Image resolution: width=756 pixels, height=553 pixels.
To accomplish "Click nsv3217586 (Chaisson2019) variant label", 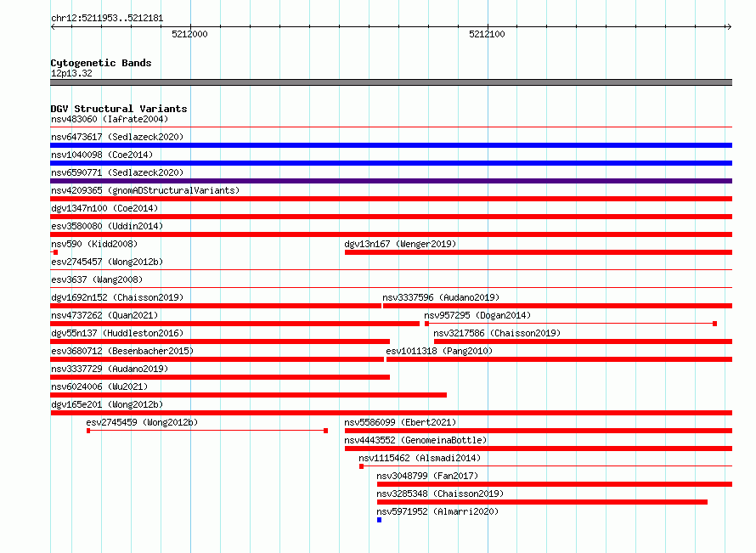I will (x=497, y=333).
